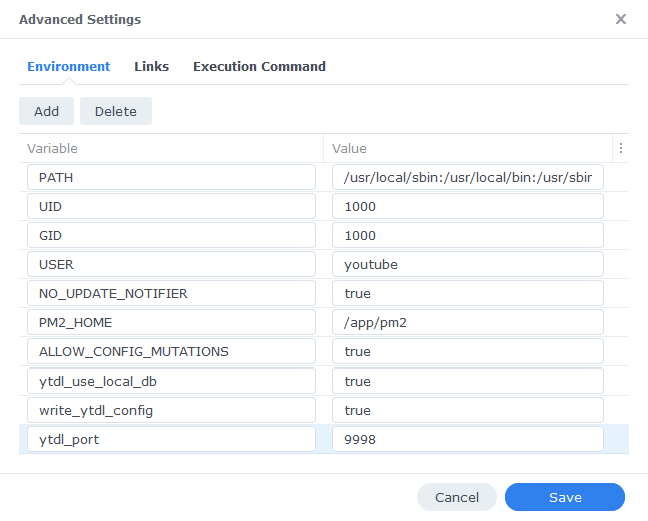Edit the PATH variable name field
Image resolution: width=648 pixels, height=521 pixels.
click(x=172, y=177)
